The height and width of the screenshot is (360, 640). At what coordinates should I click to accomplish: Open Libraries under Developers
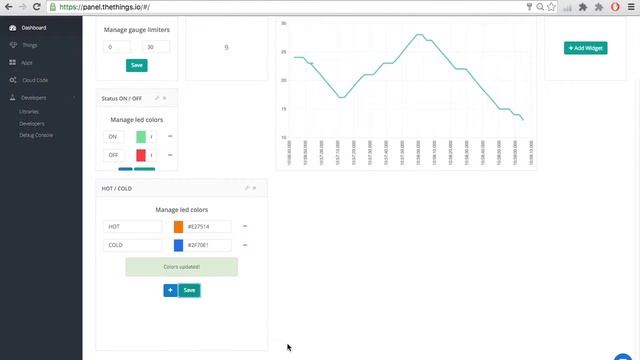(29, 111)
